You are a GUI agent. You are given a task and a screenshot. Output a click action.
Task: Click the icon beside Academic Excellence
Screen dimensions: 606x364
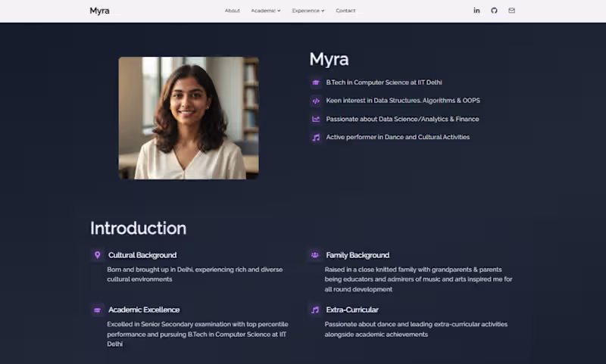click(x=98, y=310)
